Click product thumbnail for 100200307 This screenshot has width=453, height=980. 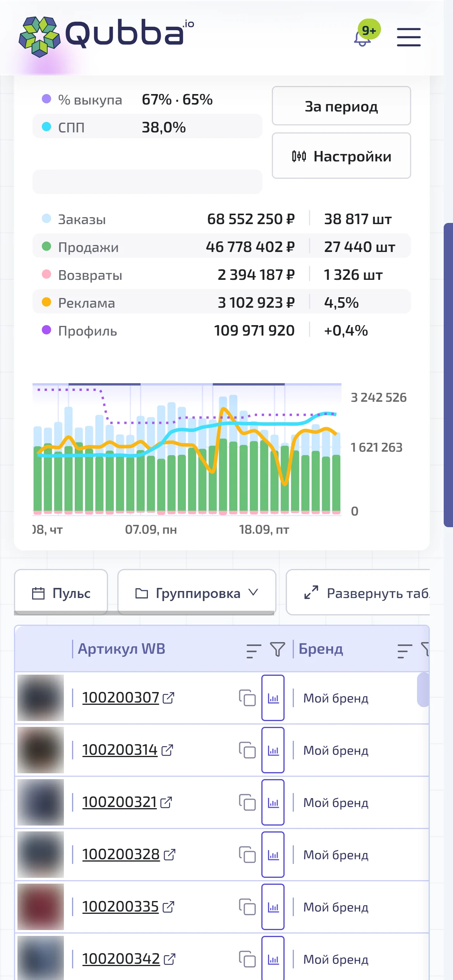pos(41,698)
